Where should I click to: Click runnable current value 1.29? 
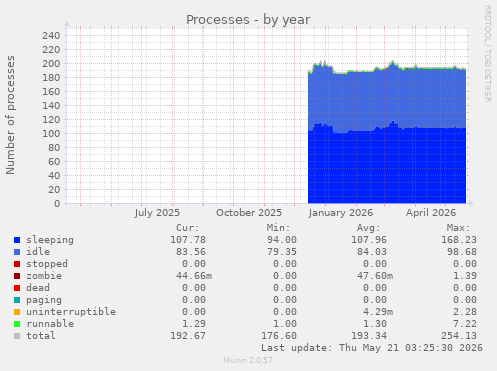(x=194, y=324)
